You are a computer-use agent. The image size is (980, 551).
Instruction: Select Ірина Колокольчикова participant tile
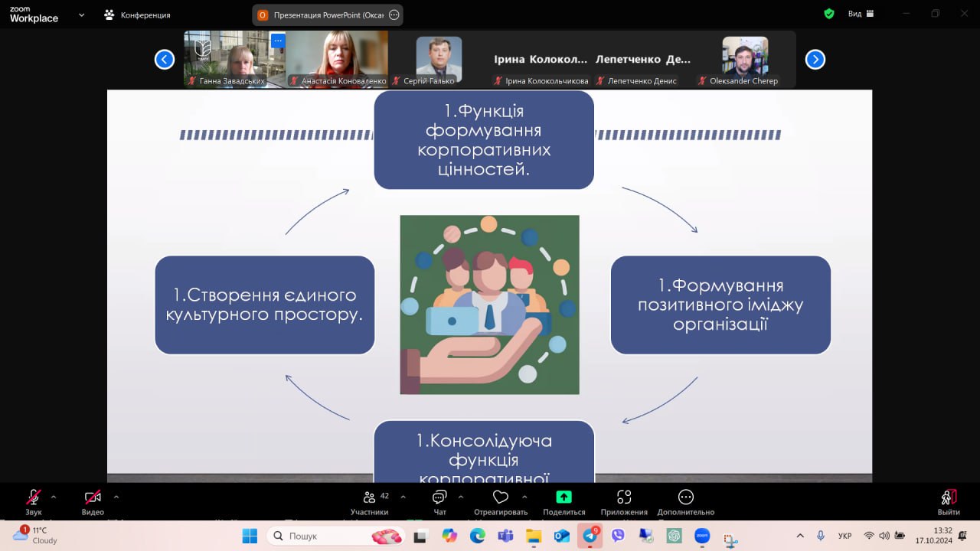pyautogui.click(x=541, y=59)
